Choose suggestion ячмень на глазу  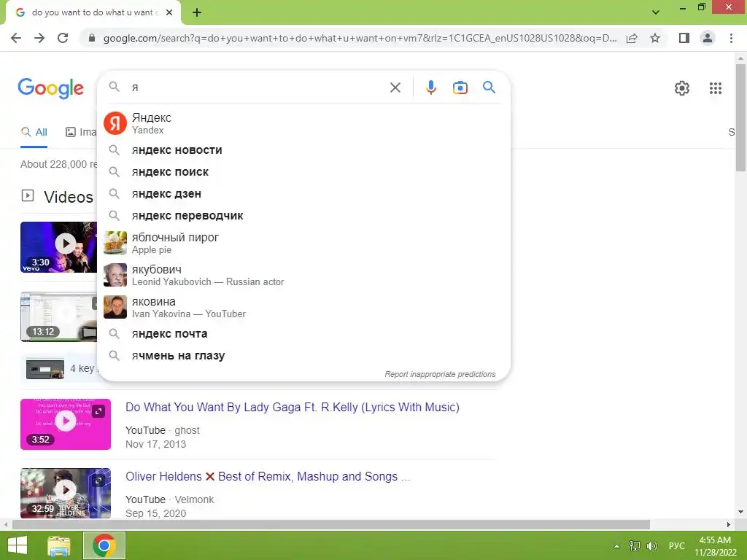(304, 356)
